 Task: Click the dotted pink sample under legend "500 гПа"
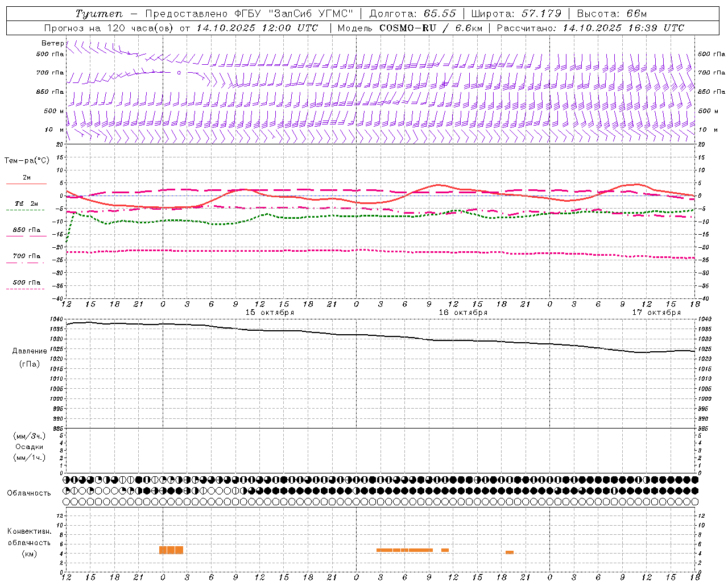click(26, 289)
